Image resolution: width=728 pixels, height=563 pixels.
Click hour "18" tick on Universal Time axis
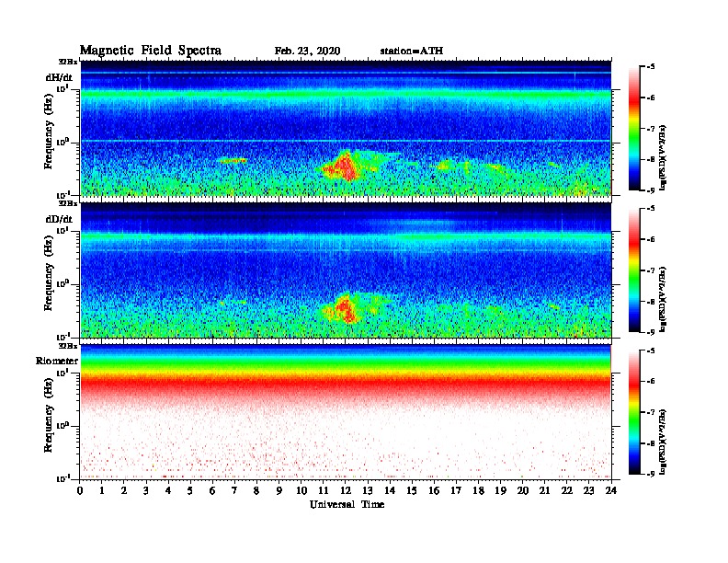coord(479,491)
